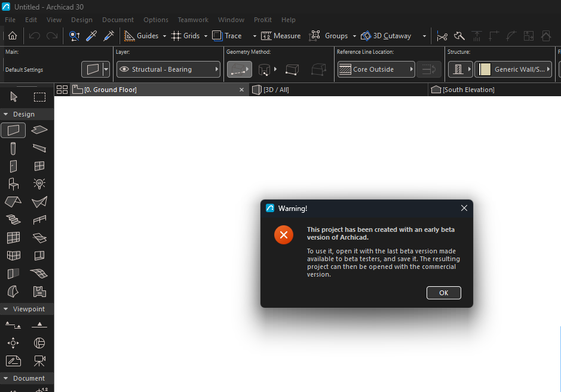Open the File menu
Screen dimensions: 561x392
pyautogui.click(x=10, y=20)
